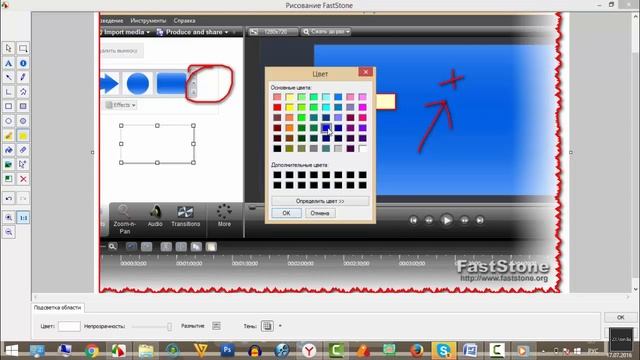This screenshot has width=640, height=360.
Task: Pick the selected blue basic color swatch
Action: pyautogui.click(x=326, y=128)
